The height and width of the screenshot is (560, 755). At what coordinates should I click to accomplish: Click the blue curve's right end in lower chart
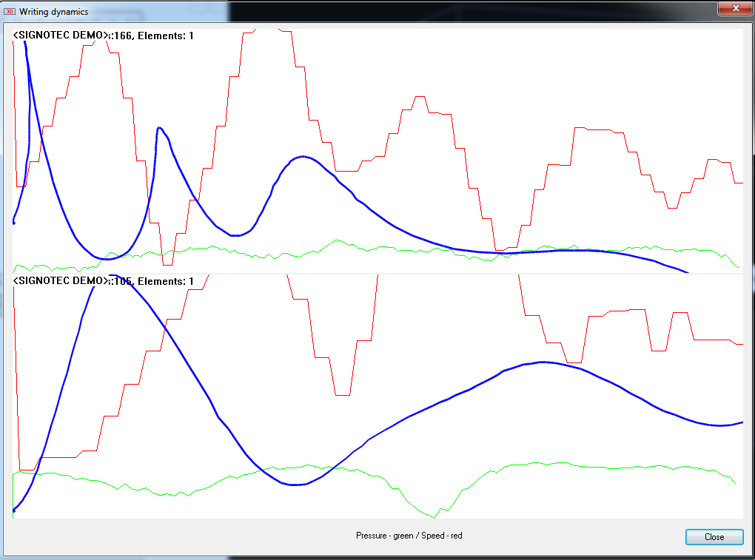pyautogui.click(x=740, y=422)
